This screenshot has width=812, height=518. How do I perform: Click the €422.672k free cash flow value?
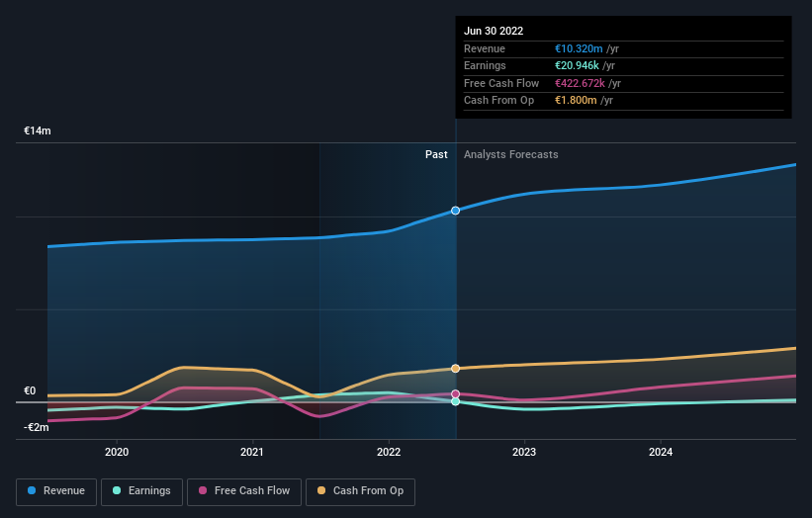580,83
